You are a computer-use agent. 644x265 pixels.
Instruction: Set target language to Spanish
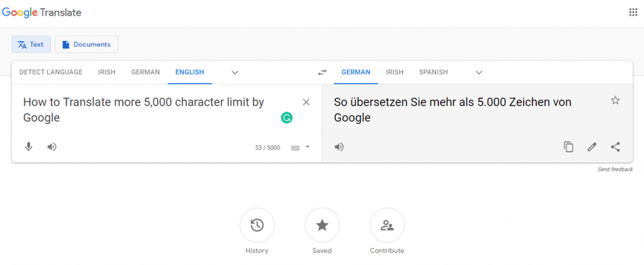point(433,72)
